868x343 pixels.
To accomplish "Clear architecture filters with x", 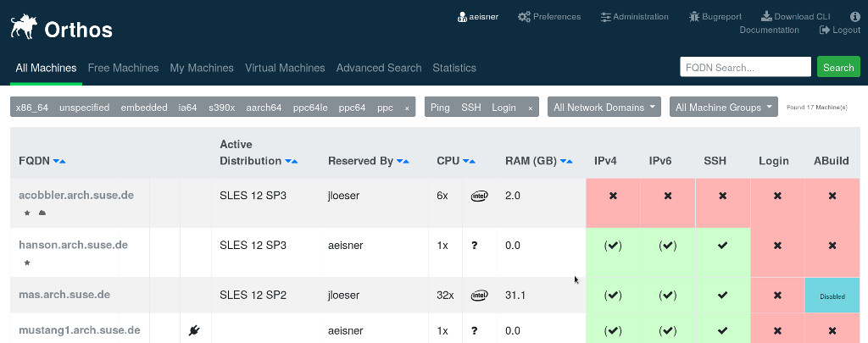I will point(407,108).
